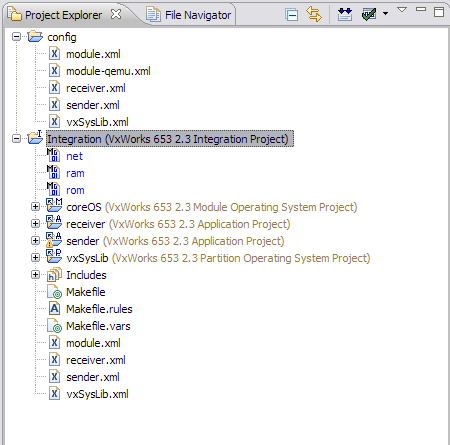Screen dimensions: 450x445
Task: Click XML icon of Integration receiver.xml
Action: pyautogui.click(x=54, y=359)
